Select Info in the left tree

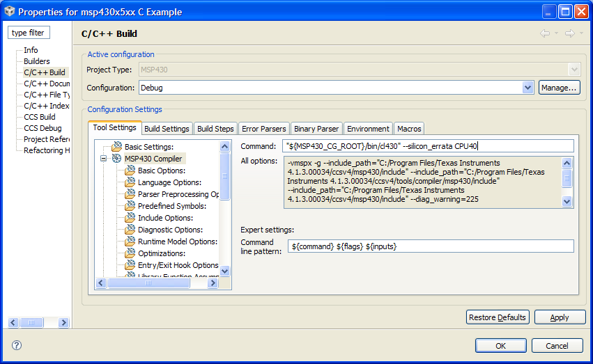(31, 50)
